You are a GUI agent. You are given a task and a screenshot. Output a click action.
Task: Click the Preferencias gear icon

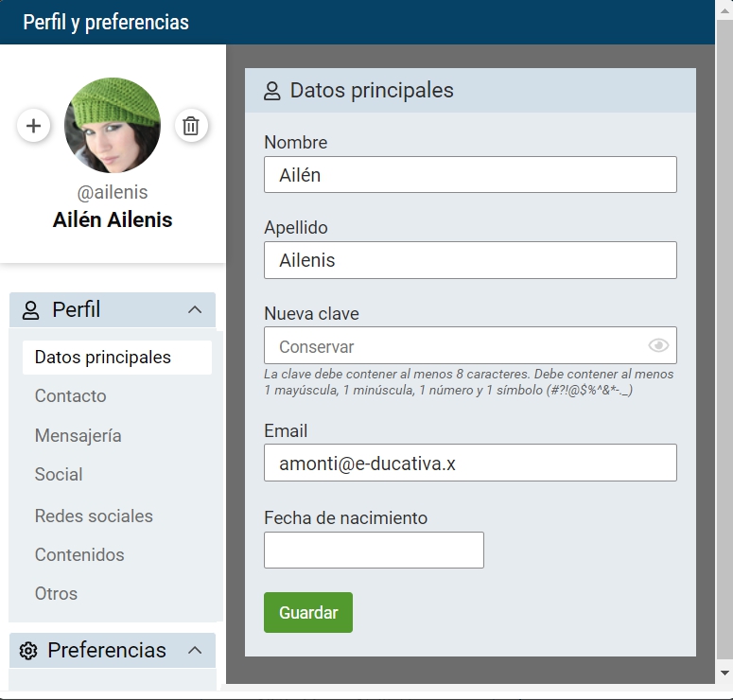[x=28, y=651]
